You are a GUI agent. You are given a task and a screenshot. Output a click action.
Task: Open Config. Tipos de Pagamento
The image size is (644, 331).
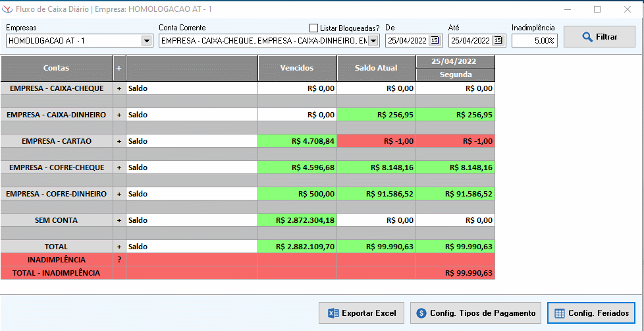[475, 313]
